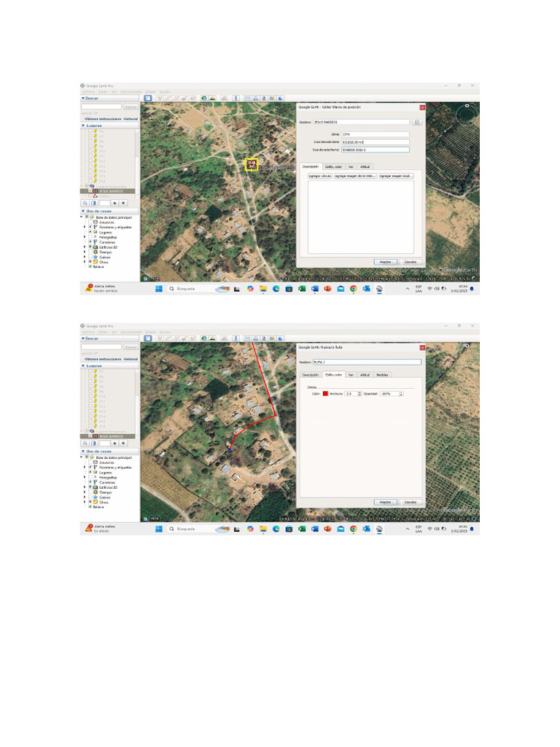Open red line Color swatch in lower dialog

(x=326, y=393)
